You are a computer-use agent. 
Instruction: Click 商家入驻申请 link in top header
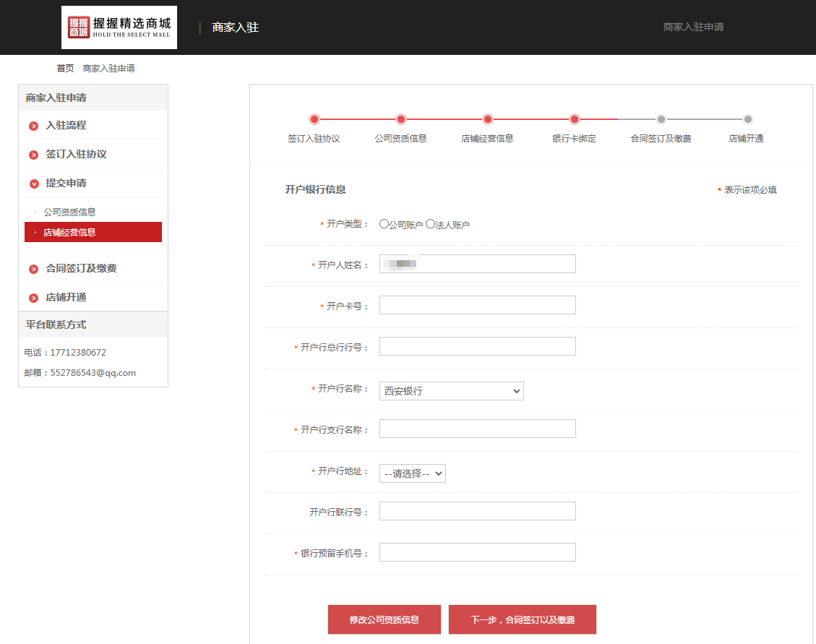(x=693, y=27)
